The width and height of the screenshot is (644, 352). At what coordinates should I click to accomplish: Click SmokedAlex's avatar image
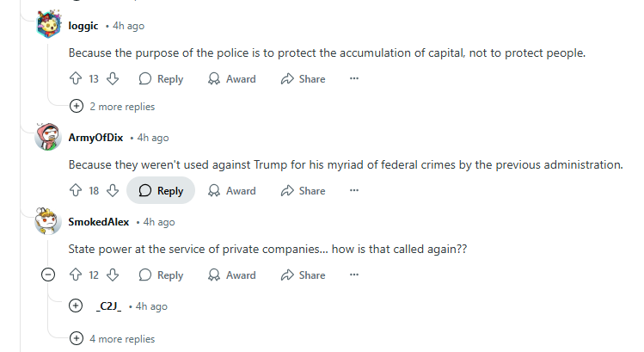point(48,222)
